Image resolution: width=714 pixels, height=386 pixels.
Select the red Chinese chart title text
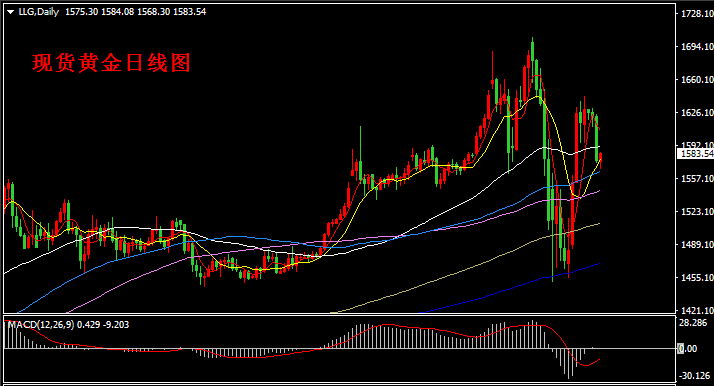(111, 63)
